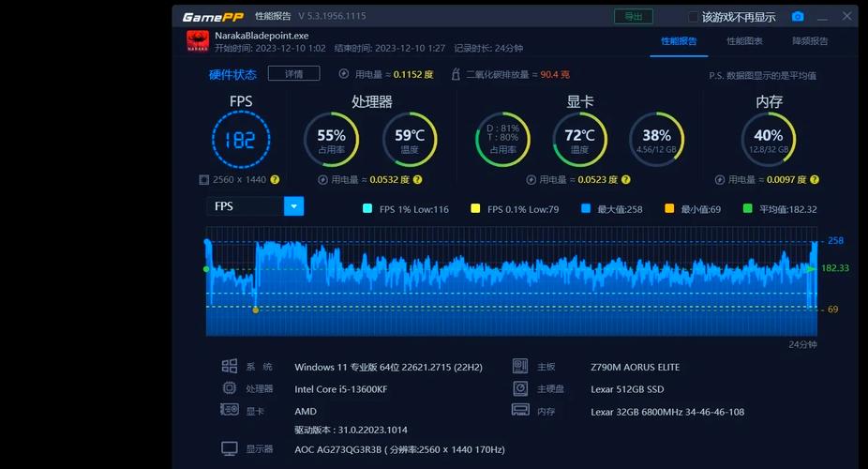This screenshot has height=469, width=868.
Task: Click the orange minimum point on FPS chart
Action: point(255,310)
